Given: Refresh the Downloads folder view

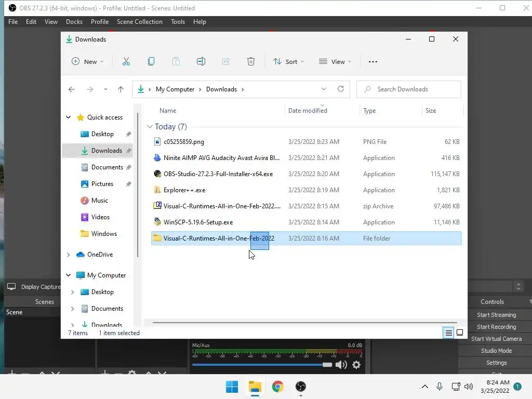Looking at the screenshot, I should coord(341,89).
